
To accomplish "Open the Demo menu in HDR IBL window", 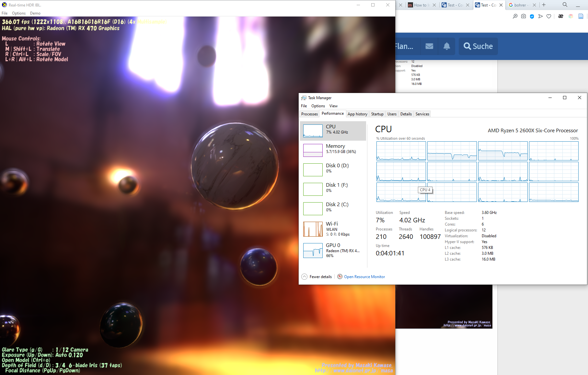I will (x=35, y=13).
